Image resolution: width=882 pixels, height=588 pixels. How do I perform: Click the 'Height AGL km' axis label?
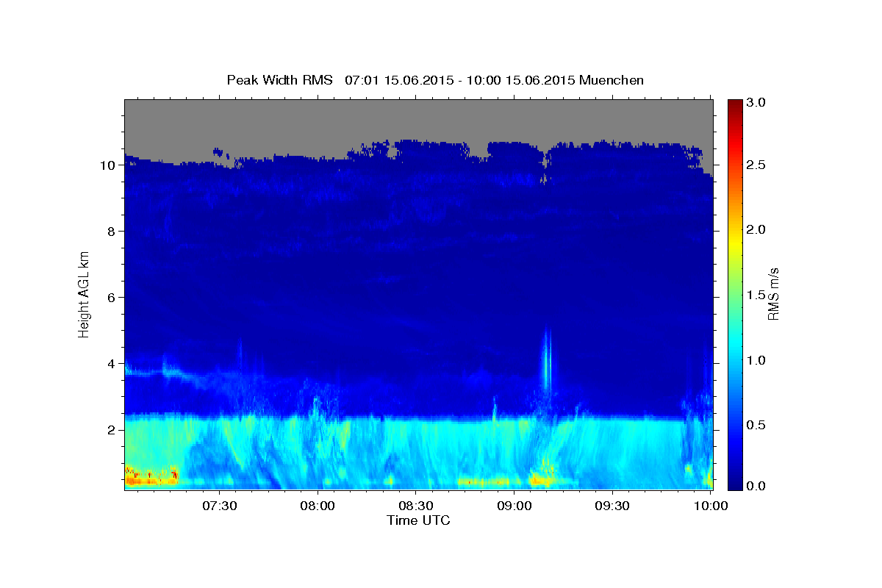tap(85, 294)
